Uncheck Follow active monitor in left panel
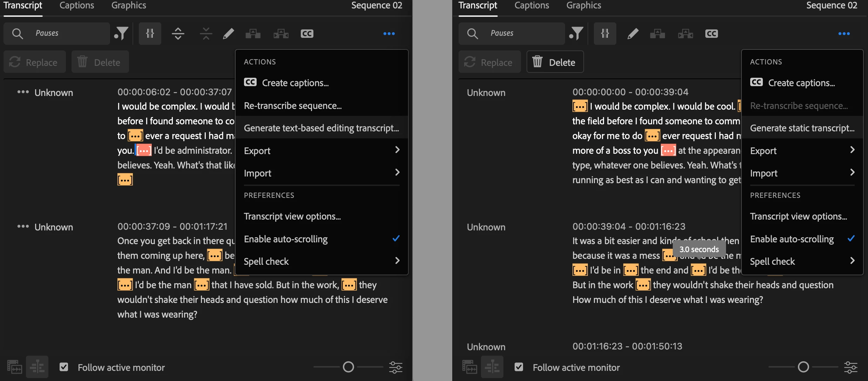Viewport: 868px width, 381px height. tap(64, 367)
